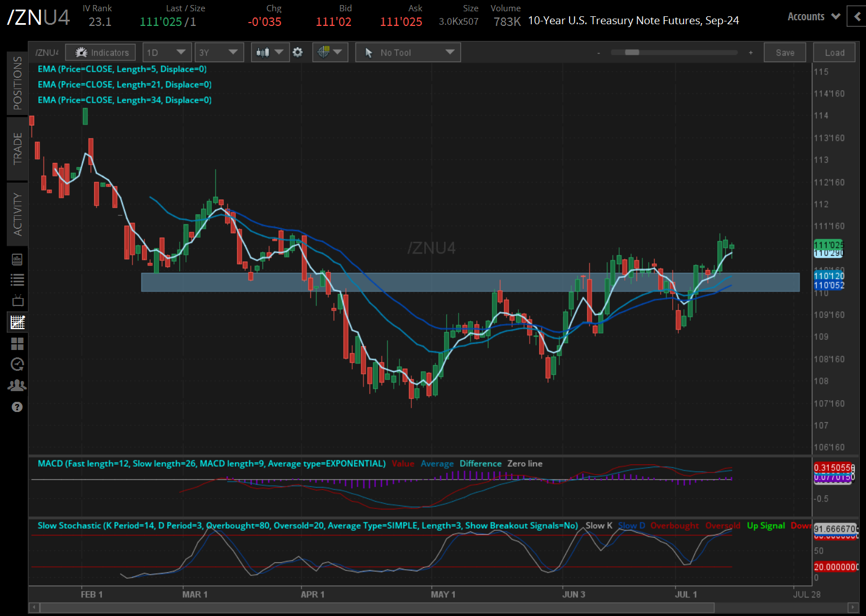Click the IV Rank 23.1 value
Screen dimensions: 866x616
tap(100, 22)
